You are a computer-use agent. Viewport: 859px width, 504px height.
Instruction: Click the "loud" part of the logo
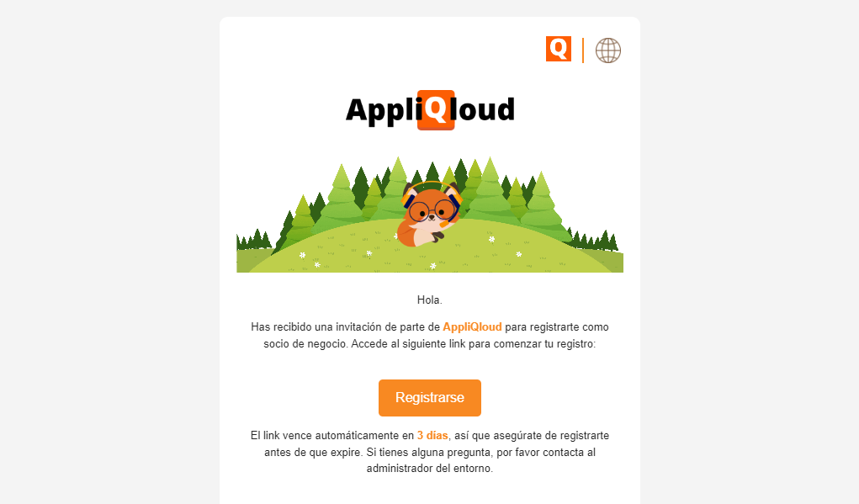[x=483, y=109]
